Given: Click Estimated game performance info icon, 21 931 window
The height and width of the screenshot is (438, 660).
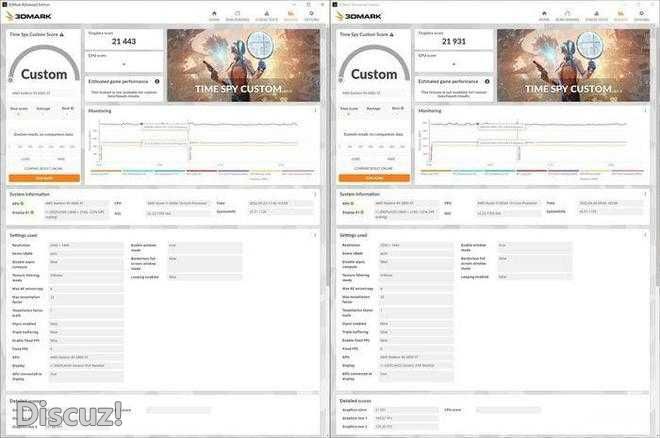Looking at the screenshot, I should coord(487,81).
